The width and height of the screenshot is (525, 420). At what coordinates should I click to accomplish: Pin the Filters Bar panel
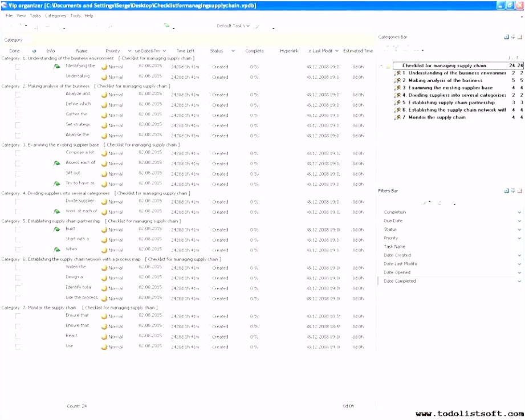(513, 191)
